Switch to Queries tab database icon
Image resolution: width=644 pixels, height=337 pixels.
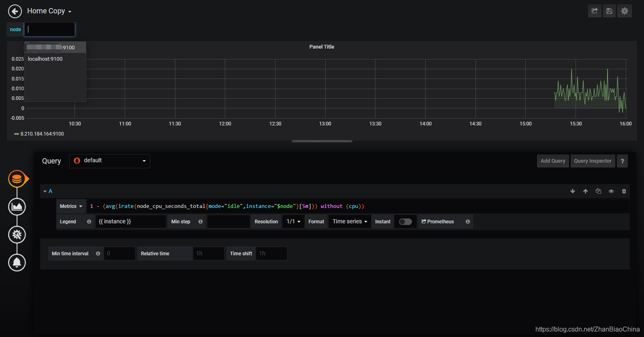click(x=17, y=179)
